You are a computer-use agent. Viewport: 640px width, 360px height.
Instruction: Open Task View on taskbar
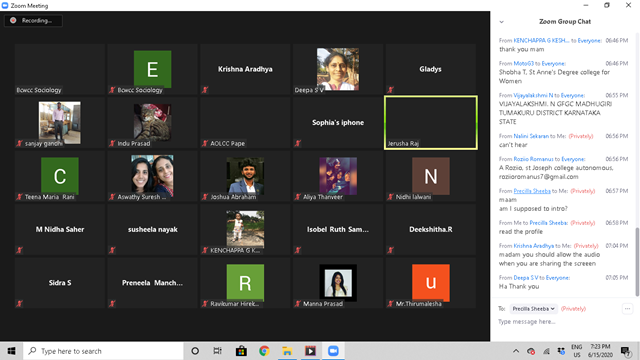pyautogui.click(x=218, y=351)
